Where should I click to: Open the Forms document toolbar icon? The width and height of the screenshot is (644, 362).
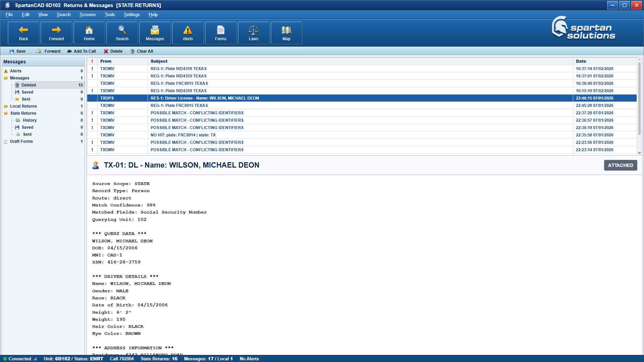click(x=221, y=33)
